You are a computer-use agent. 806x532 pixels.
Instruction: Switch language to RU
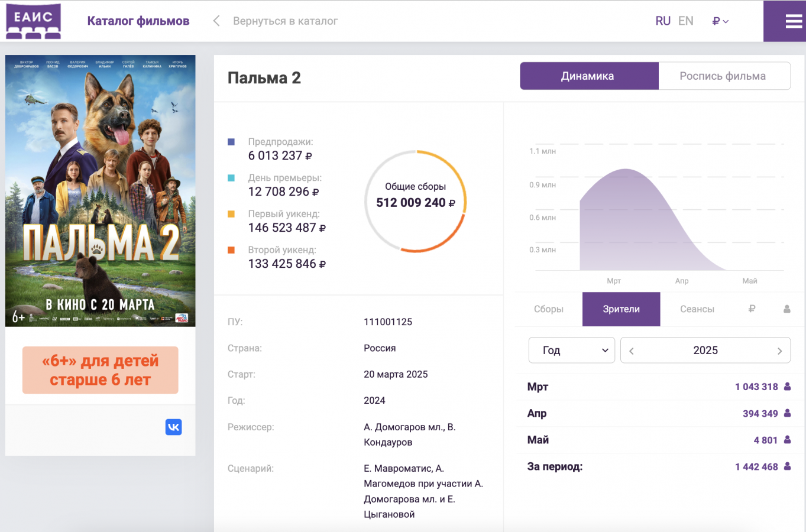(662, 21)
